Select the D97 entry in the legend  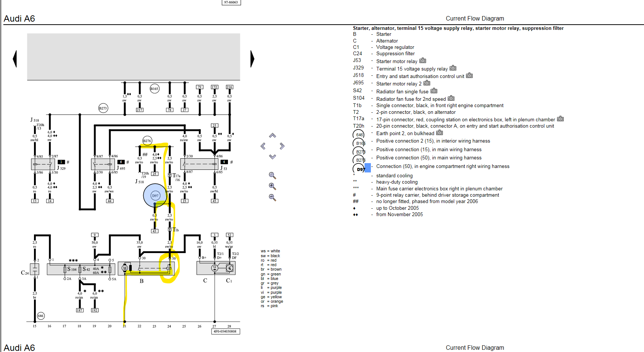[360, 169]
